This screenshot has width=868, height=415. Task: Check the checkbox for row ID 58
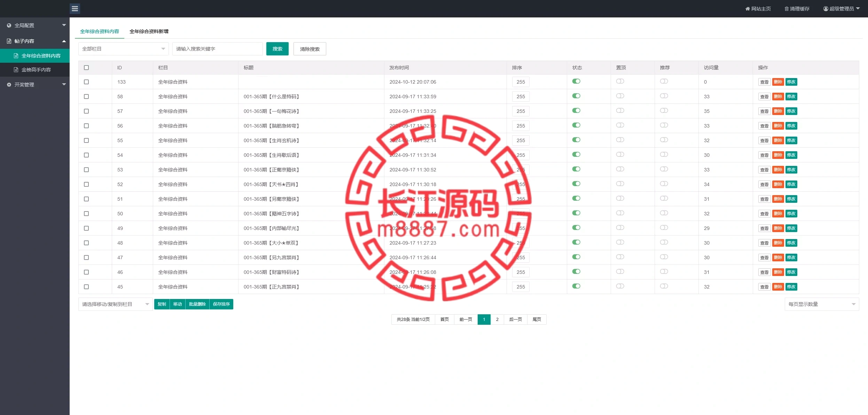tap(86, 97)
